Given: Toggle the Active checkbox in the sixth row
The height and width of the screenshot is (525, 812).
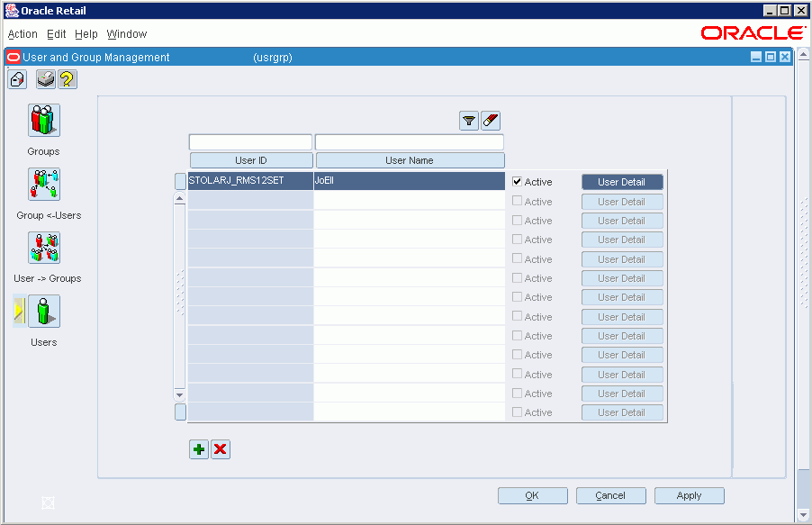Looking at the screenshot, I should pyautogui.click(x=517, y=277).
